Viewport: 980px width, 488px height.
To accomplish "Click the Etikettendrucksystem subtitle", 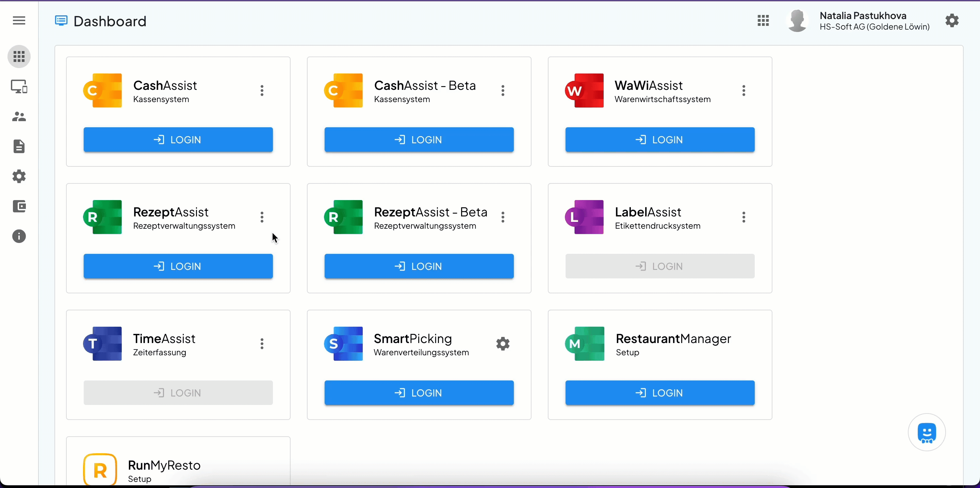I will pyautogui.click(x=657, y=226).
